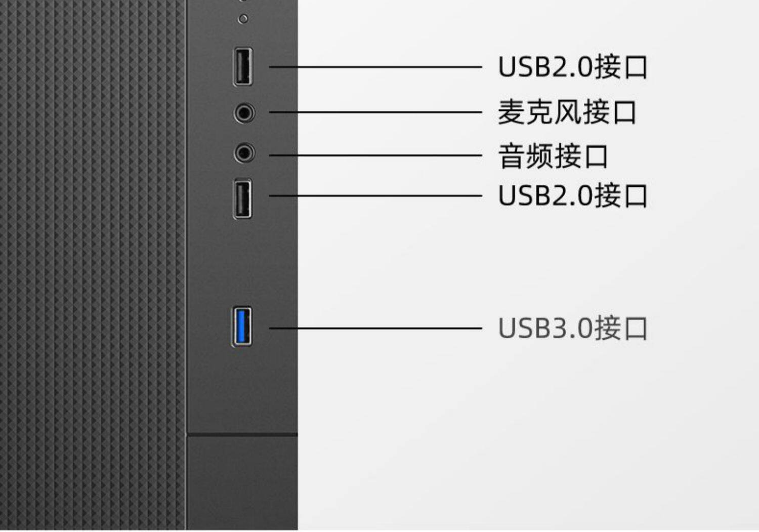Click the blue USB3.0 port
The width and height of the screenshot is (759, 532).
242,326
